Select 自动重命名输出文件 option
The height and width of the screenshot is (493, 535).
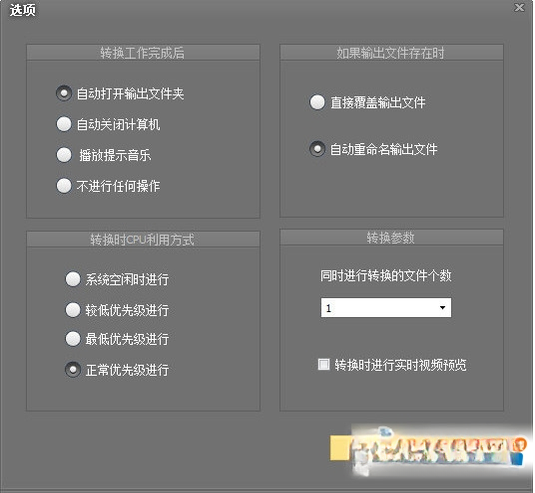click(317, 149)
